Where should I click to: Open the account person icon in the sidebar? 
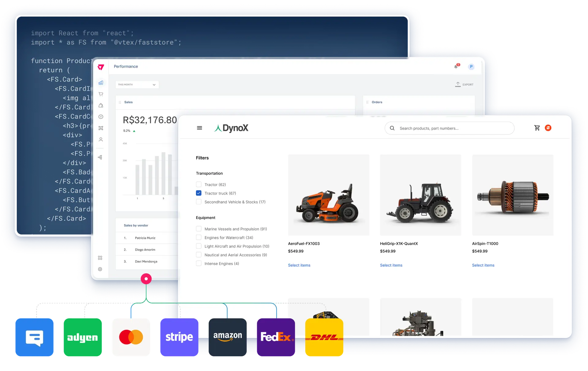click(100, 139)
